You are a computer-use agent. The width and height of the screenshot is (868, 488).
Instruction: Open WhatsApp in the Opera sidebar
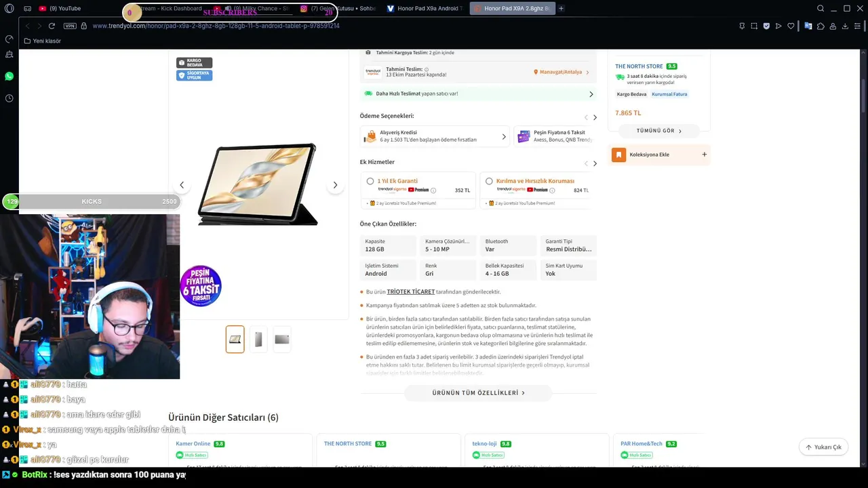point(9,76)
